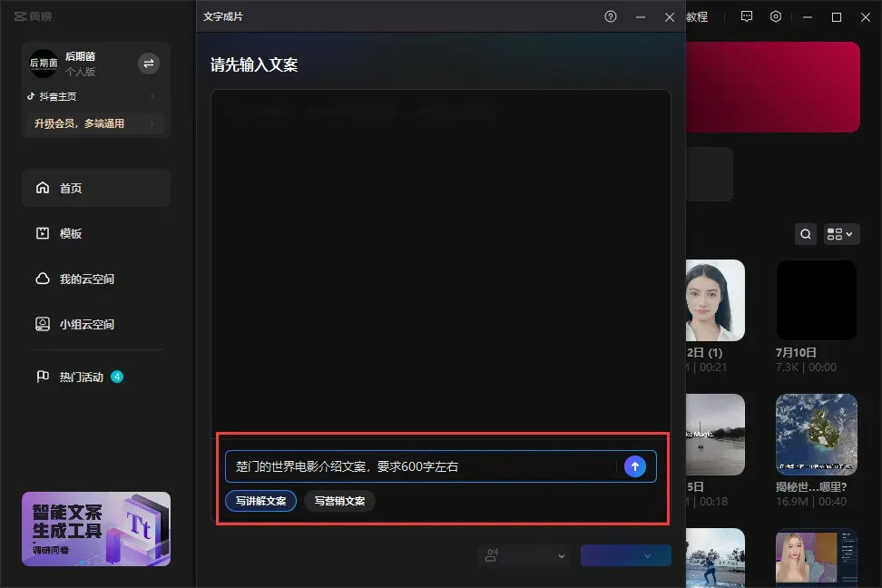Click the 后期菌 profile avatar
The image size is (882, 588).
44,64
